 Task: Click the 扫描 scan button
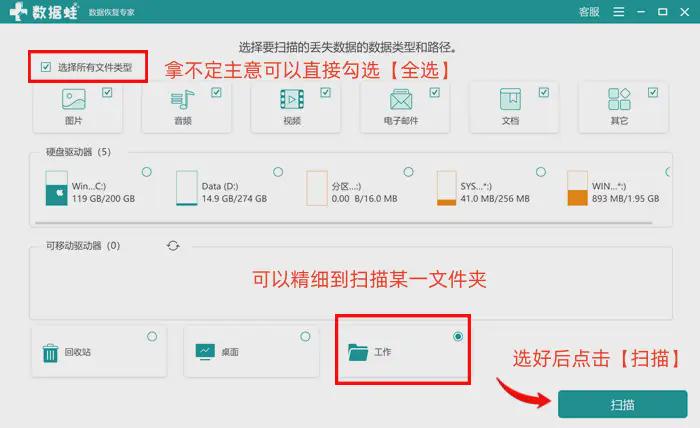(x=622, y=404)
